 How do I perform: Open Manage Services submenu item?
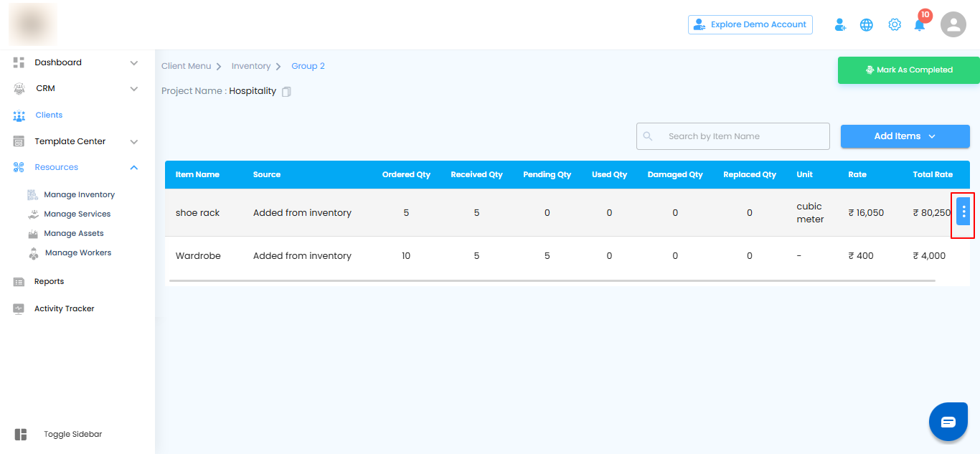pos(77,214)
